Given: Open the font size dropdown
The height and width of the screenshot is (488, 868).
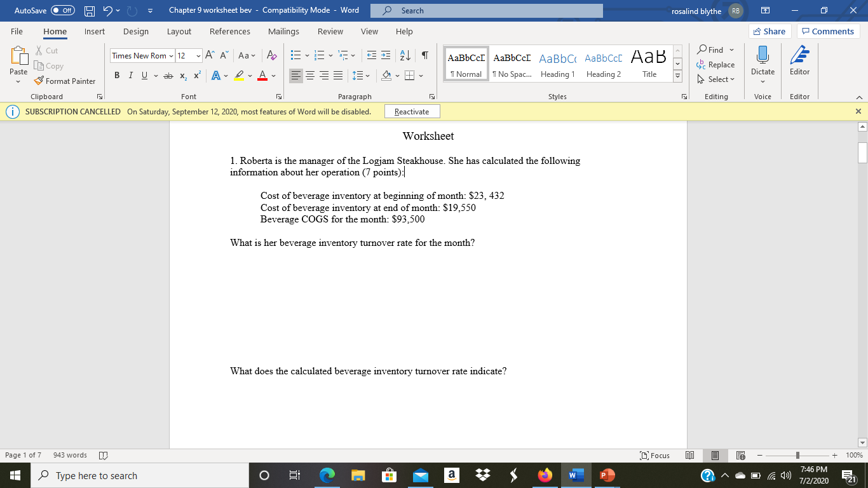Looking at the screenshot, I should [198, 55].
